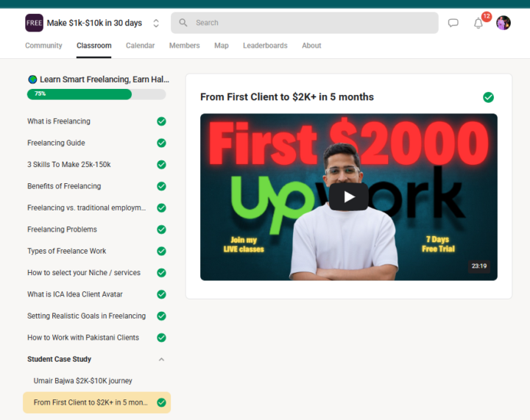Toggle check for How to Work with Pakistani Clients

161,338
